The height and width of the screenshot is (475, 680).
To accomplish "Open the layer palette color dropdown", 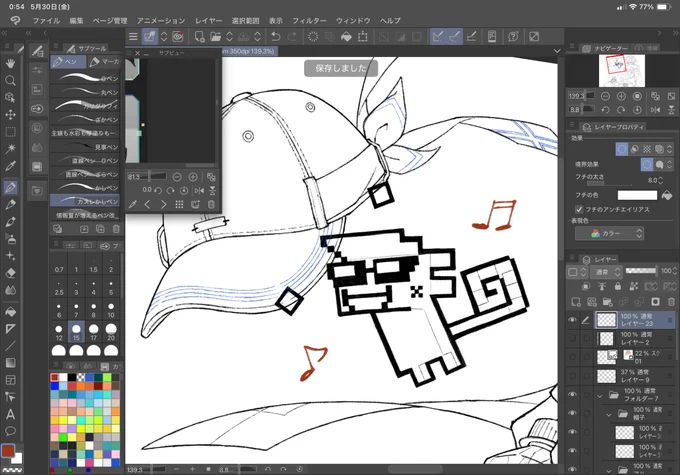I will (x=577, y=272).
